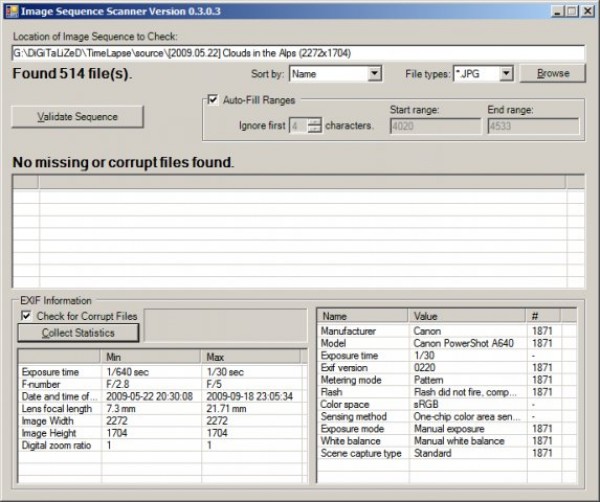Select the Exposure mode row
Viewport: 600px width, 502px height.
[x=447, y=429]
